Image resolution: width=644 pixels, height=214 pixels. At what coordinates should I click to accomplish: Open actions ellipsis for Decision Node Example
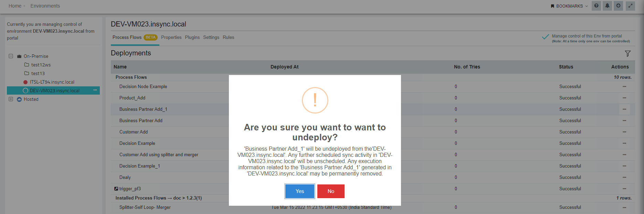pyautogui.click(x=624, y=87)
